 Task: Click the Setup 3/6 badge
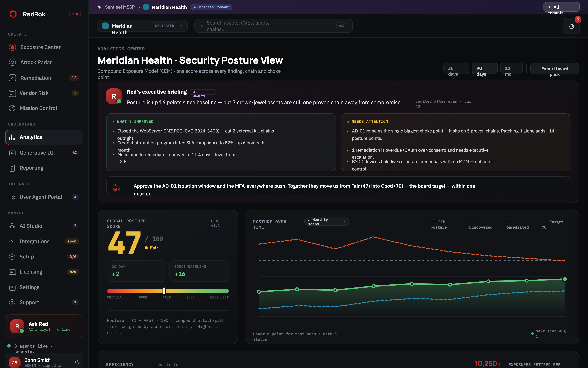click(73, 257)
